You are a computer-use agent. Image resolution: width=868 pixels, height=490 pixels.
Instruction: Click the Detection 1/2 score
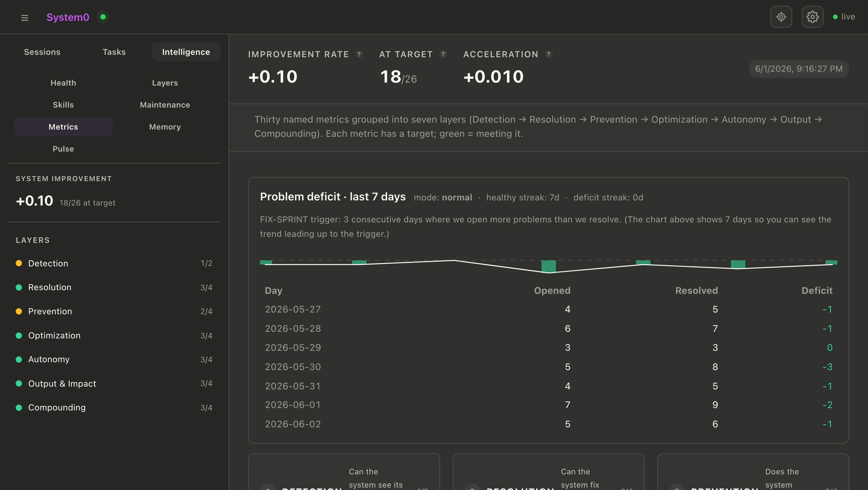[x=206, y=263]
